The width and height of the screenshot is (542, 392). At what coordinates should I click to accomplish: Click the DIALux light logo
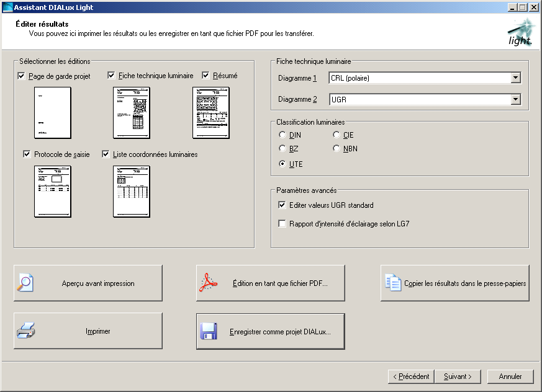521,33
